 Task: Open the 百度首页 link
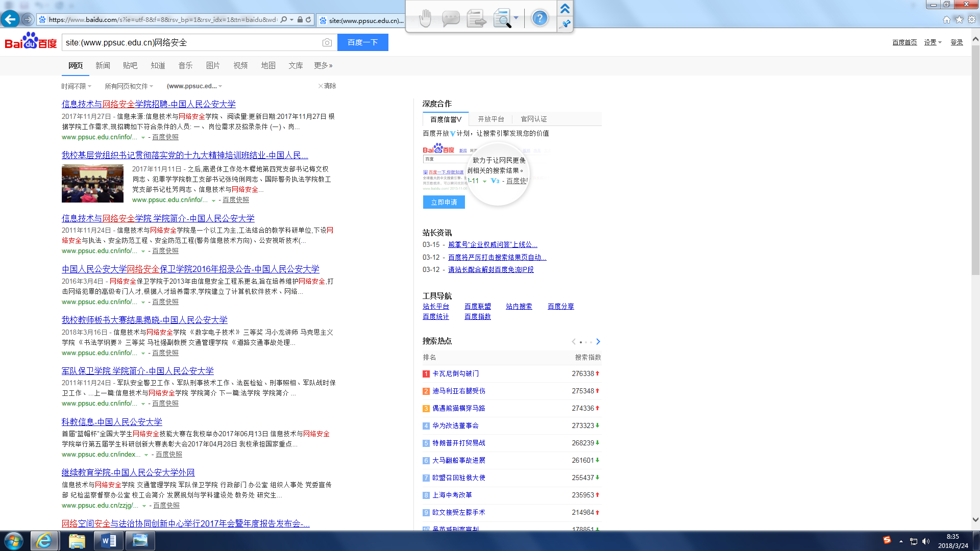(904, 42)
